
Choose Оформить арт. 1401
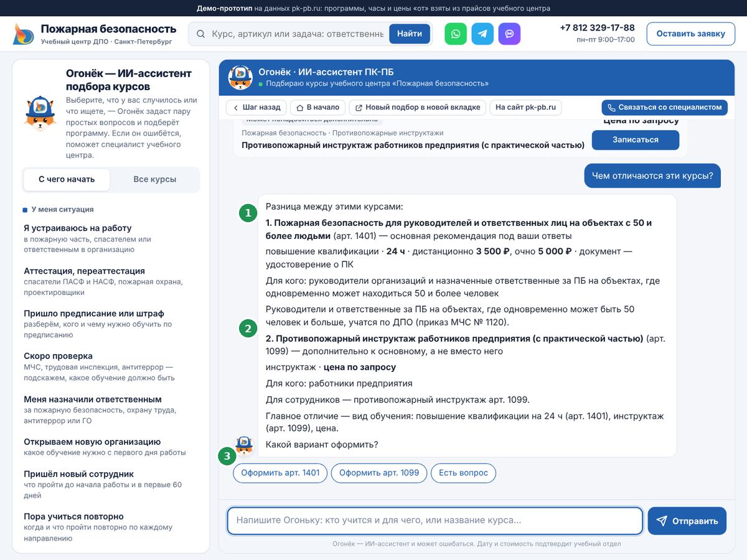click(x=280, y=473)
